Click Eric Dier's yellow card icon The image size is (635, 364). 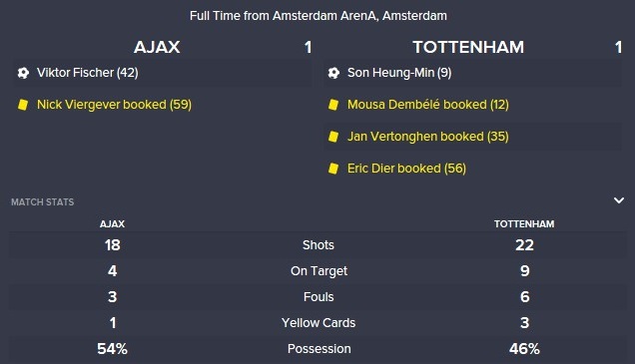point(333,169)
